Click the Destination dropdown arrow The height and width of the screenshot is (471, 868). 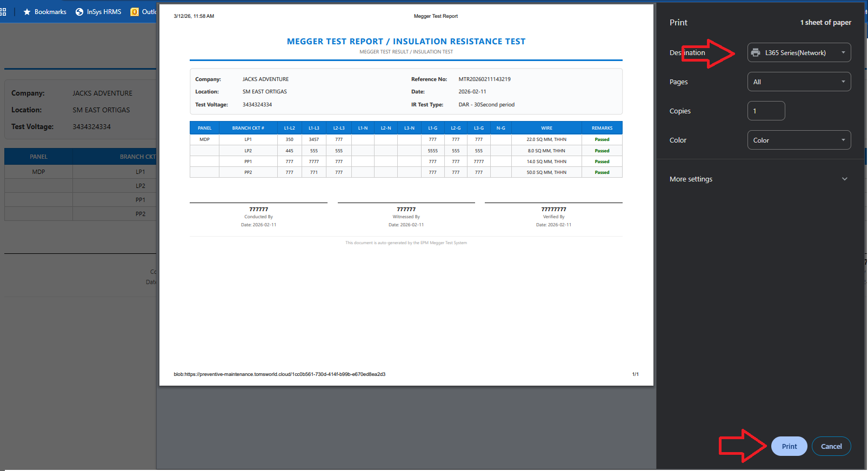click(x=843, y=52)
